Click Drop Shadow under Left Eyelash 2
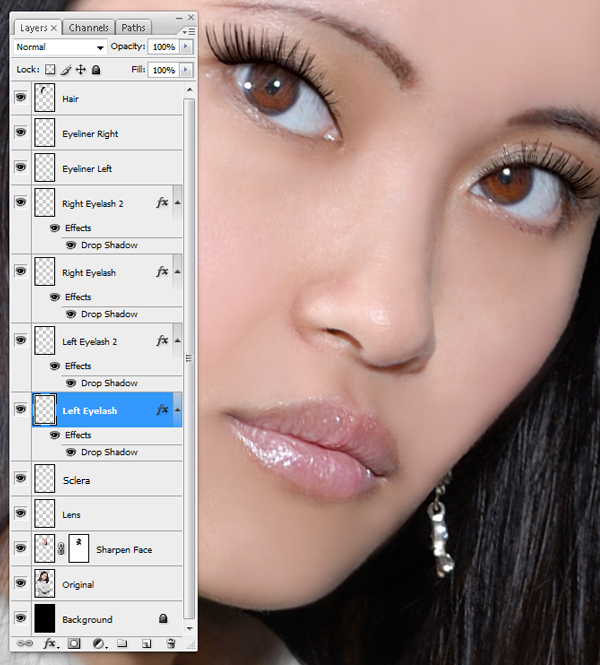The width and height of the screenshot is (600, 665). click(109, 383)
